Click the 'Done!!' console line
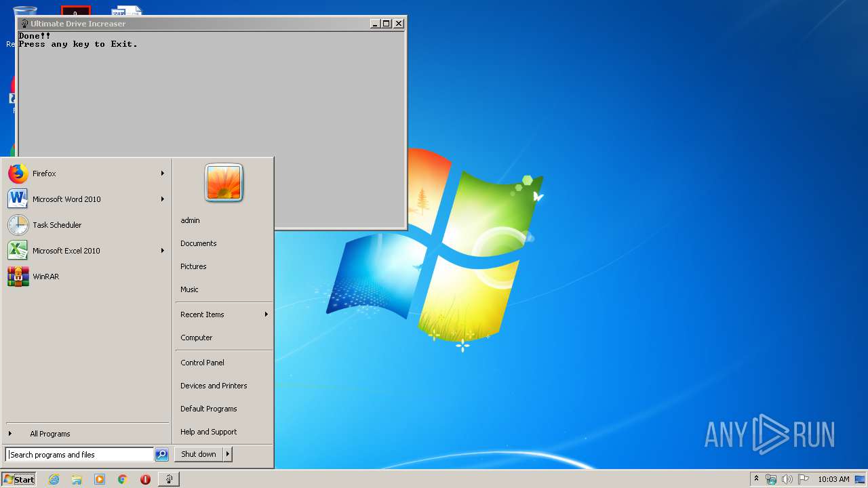 (35, 36)
